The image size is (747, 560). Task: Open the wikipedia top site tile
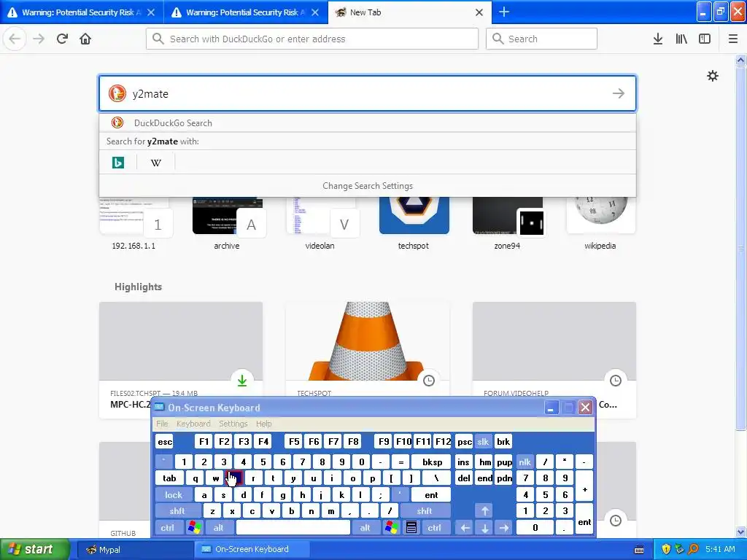pyautogui.click(x=600, y=224)
